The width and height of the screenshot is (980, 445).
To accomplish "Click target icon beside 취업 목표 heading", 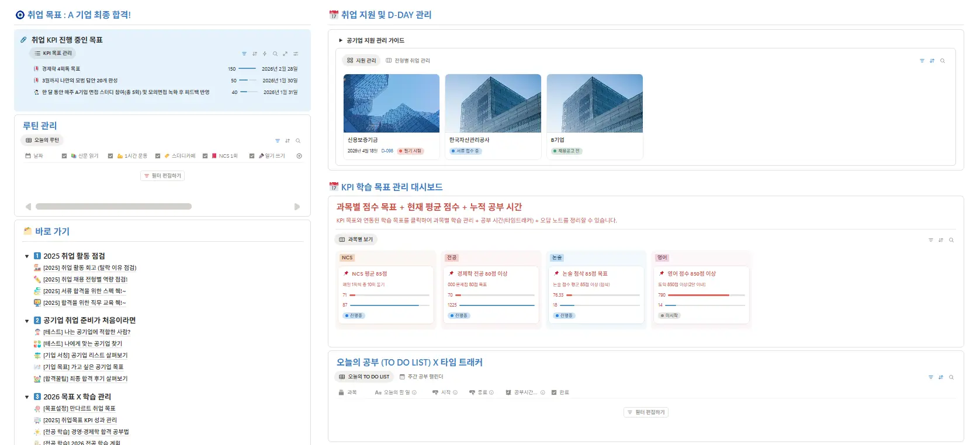I will point(20,15).
